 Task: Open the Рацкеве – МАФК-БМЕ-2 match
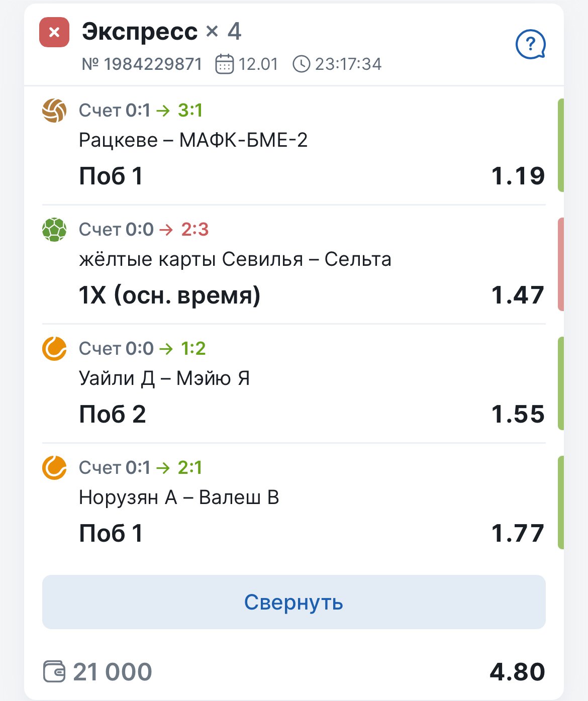[x=193, y=140]
